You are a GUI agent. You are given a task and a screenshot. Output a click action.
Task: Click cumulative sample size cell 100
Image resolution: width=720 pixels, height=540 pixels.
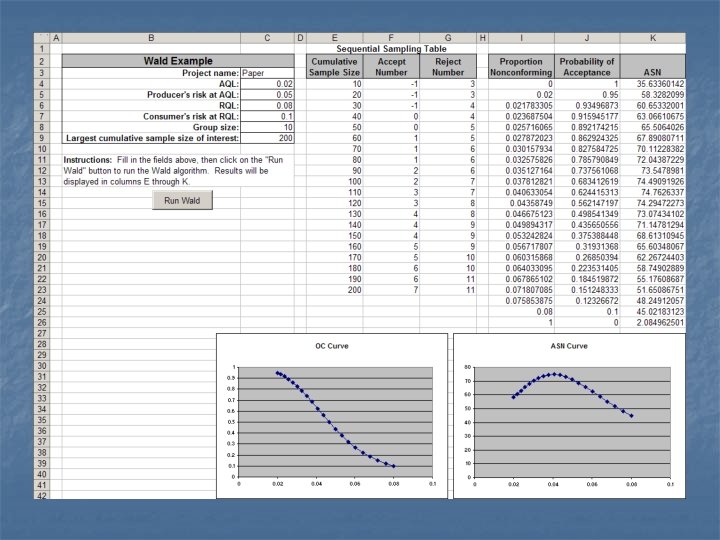pyautogui.click(x=334, y=181)
